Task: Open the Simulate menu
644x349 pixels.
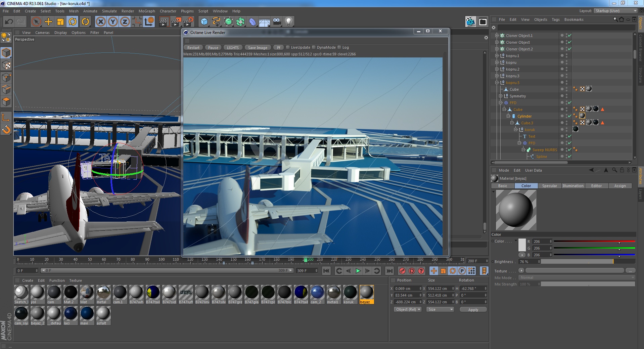Action: 109,11
